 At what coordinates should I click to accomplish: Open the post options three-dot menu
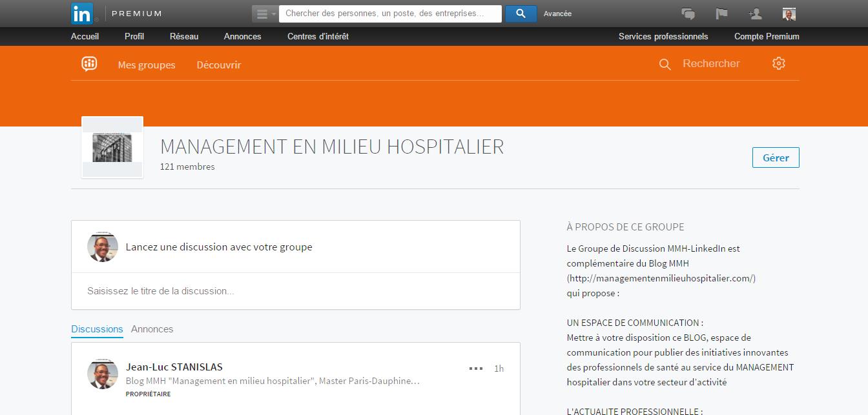tap(476, 369)
